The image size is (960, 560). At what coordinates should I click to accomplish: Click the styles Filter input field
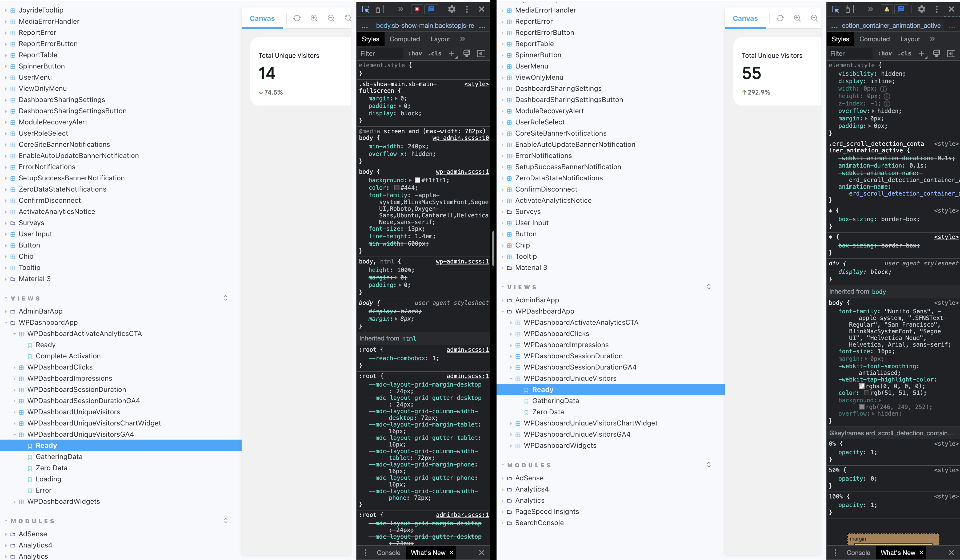tap(379, 53)
